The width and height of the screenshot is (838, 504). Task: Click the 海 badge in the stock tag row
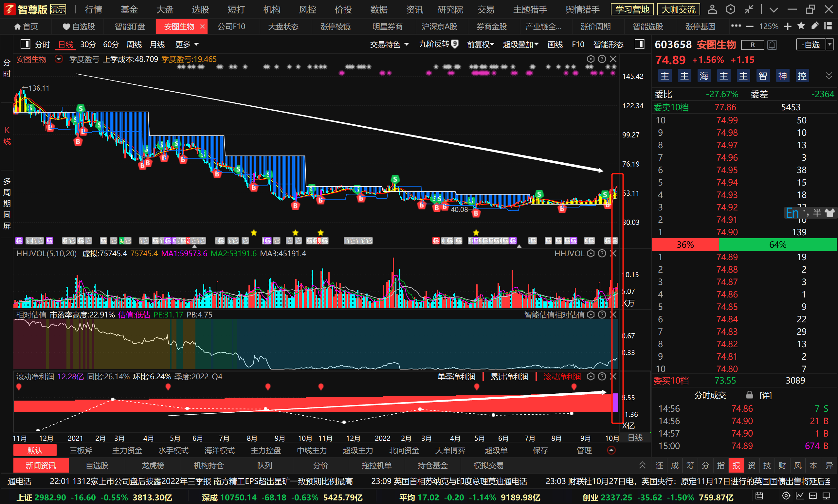[704, 75]
